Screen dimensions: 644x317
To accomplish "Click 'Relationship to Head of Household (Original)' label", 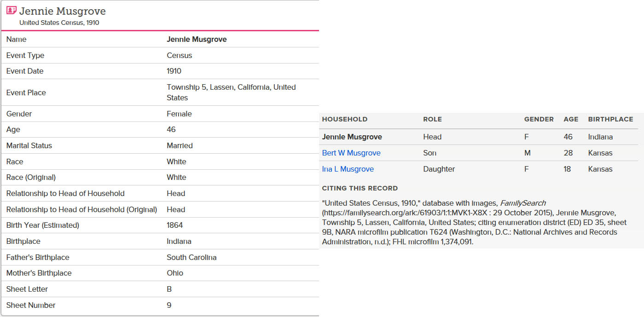I will [81, 209].
